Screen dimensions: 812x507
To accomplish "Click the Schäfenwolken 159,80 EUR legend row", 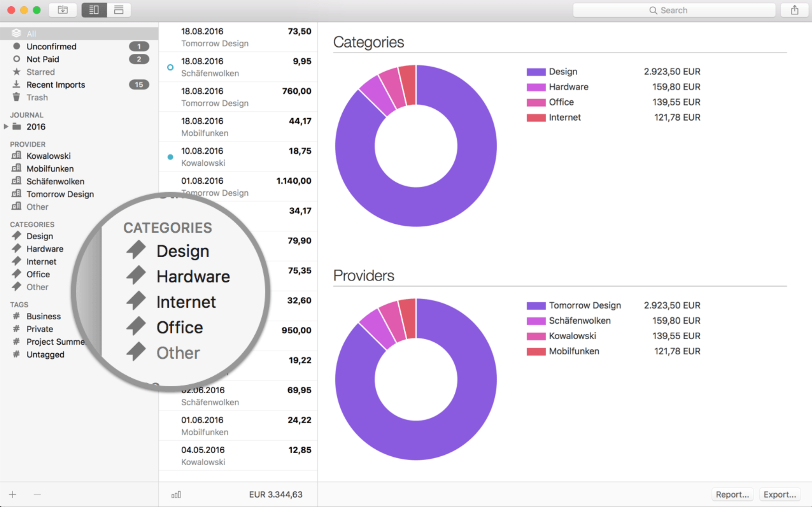I will click(x=613, y=320).
